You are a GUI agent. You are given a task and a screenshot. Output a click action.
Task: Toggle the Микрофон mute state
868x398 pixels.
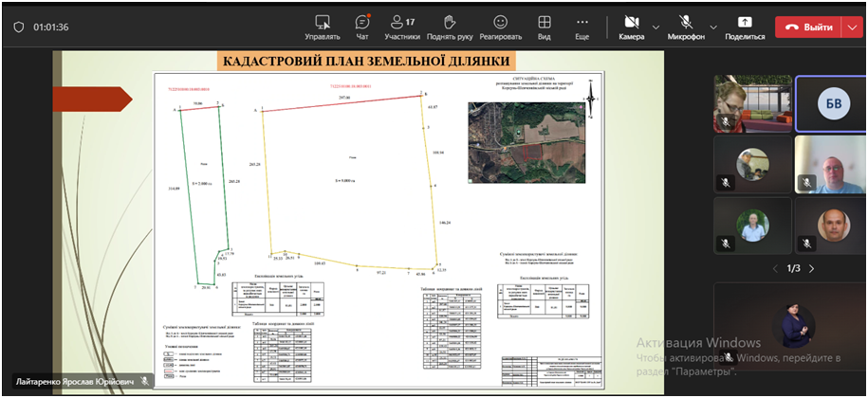click(x=685, y=27)
